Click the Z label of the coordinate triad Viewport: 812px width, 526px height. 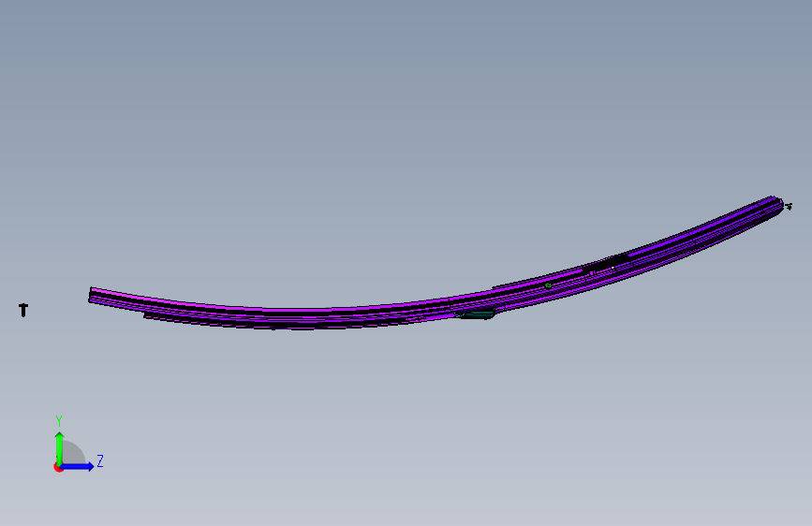point(100,460)
